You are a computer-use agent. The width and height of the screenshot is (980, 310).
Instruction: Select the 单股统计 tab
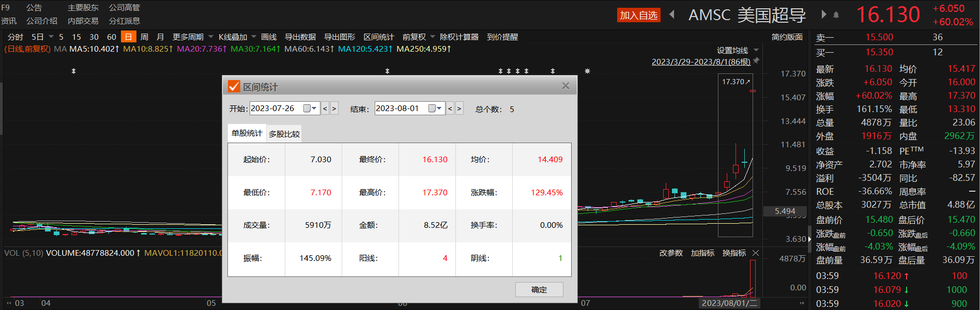click(247, 133)
